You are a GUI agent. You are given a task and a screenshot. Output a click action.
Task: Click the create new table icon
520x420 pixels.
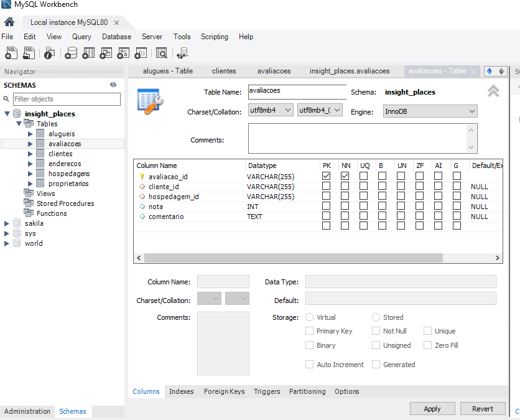[x=88, y=53]
